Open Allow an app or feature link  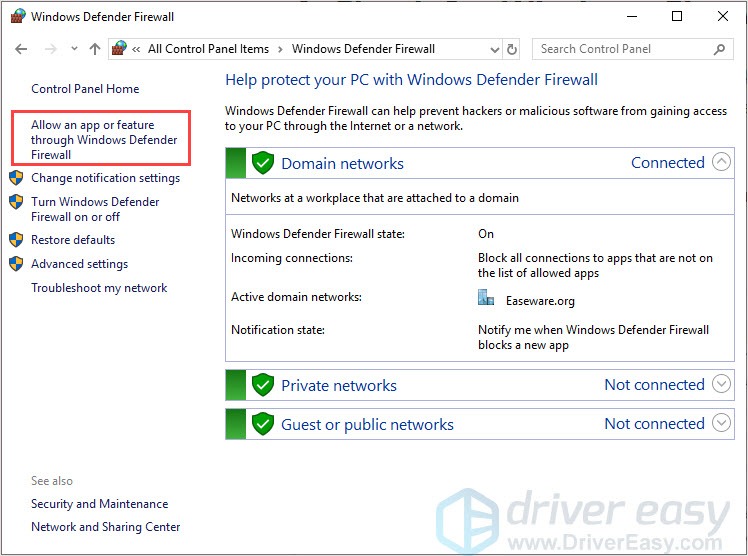point(104,139)
